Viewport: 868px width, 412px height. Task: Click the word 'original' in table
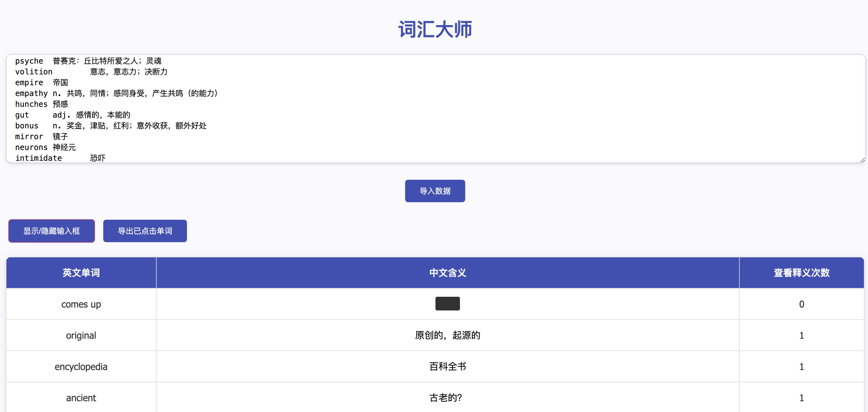tap(81, 336)
